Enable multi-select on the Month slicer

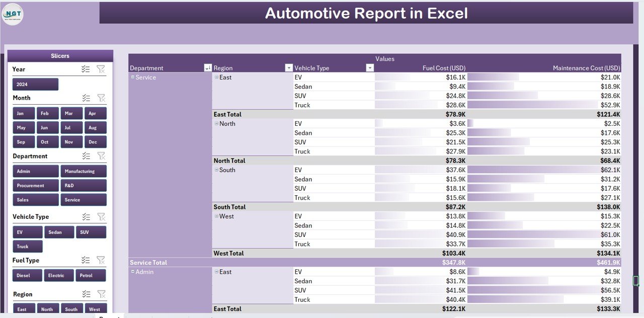click(x=86, y=98)
